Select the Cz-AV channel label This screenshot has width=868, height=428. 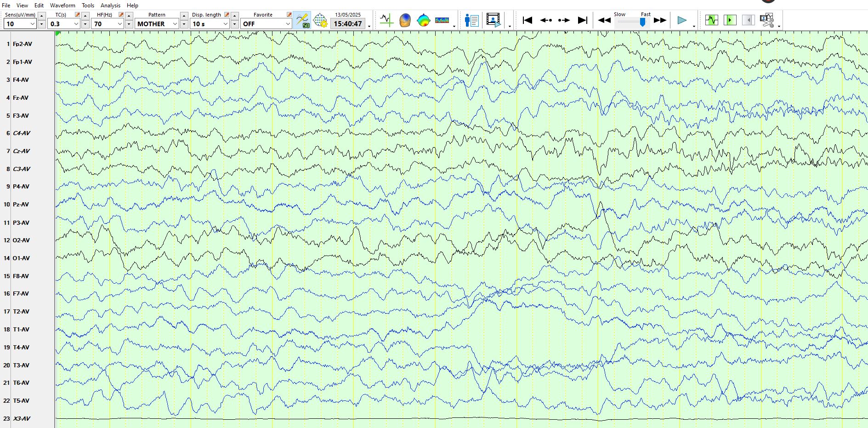tap(22, 151)
